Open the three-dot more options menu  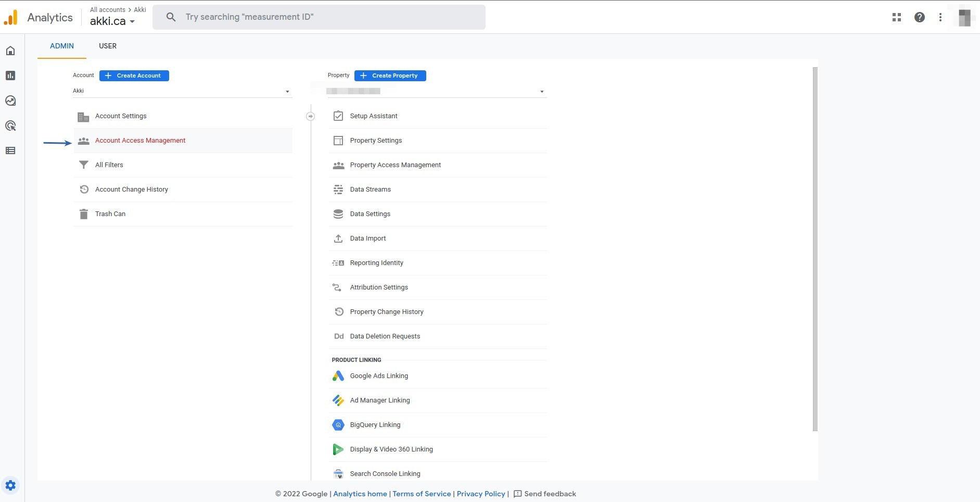pos(940,17)
